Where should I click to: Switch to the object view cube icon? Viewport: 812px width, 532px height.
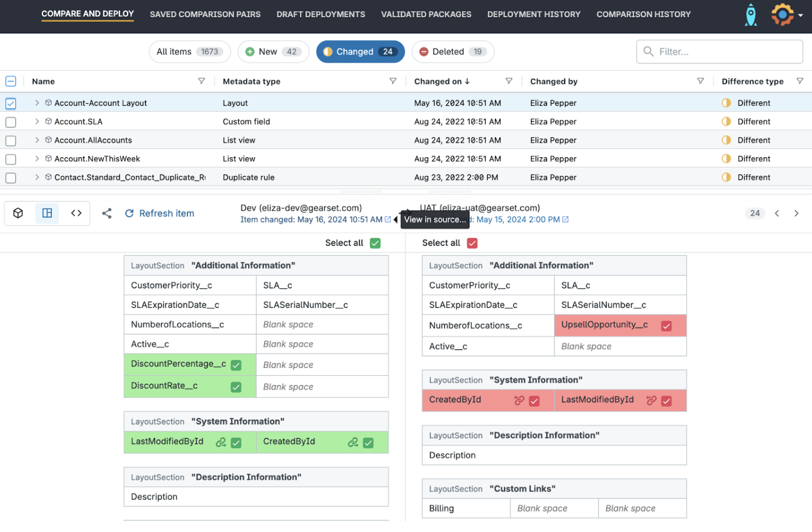[18, 213]
